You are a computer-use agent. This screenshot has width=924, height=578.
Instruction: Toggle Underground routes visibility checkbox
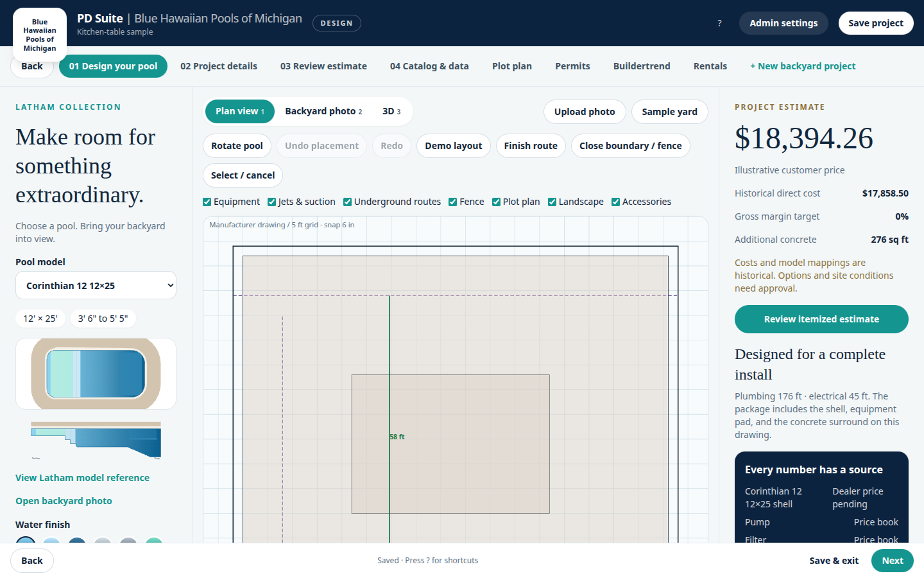(x=348, y=202)
